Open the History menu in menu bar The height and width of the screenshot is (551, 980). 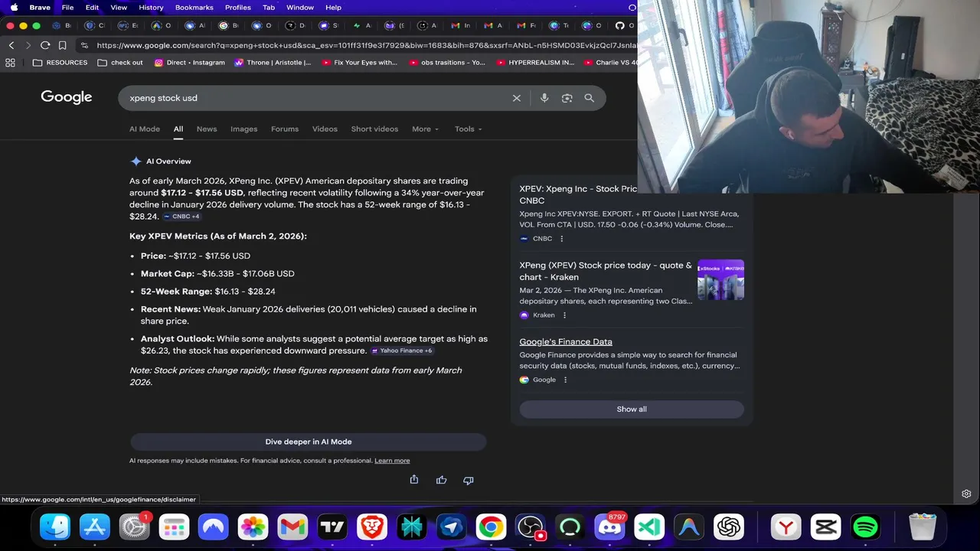[151, 7]
